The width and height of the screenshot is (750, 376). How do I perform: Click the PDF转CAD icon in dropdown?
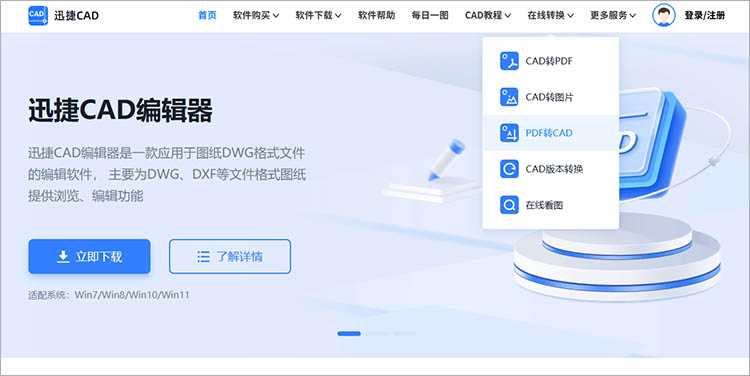pyautogui.click(x=509, y=133)
